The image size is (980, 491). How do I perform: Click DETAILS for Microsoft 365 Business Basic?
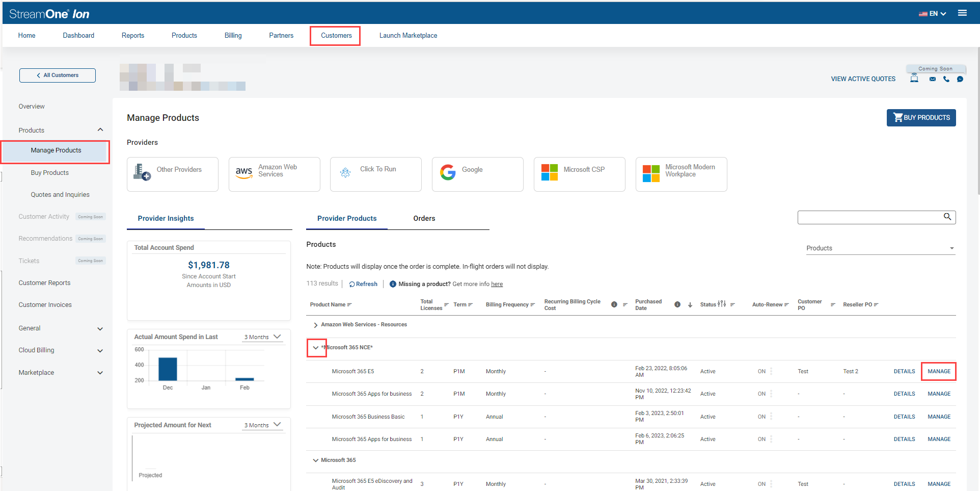(x=904, y=417)
